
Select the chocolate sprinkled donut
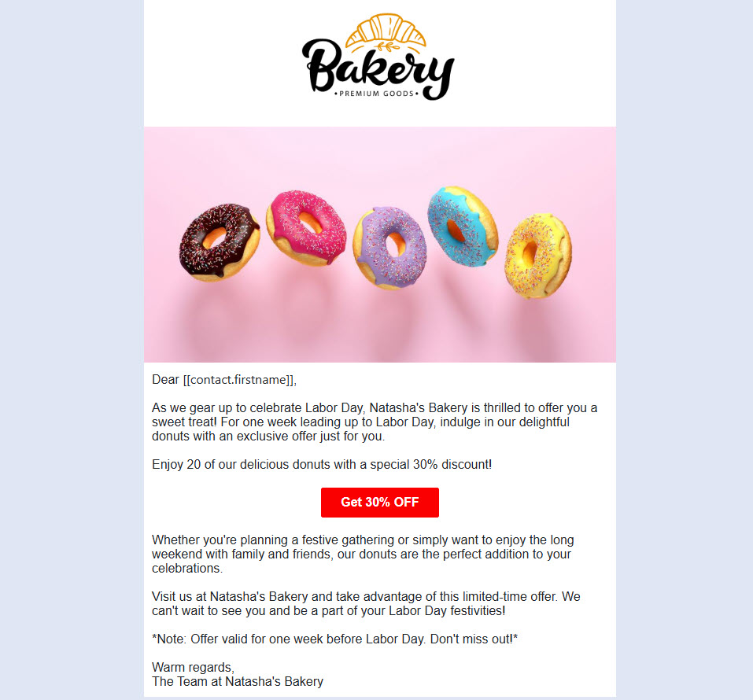click(220, 241)
